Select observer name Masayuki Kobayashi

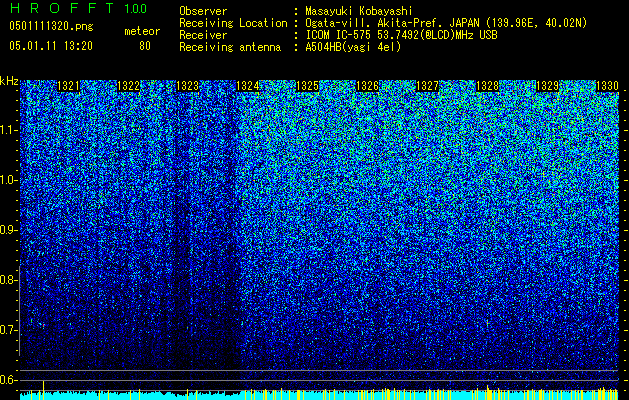point(359,11)
